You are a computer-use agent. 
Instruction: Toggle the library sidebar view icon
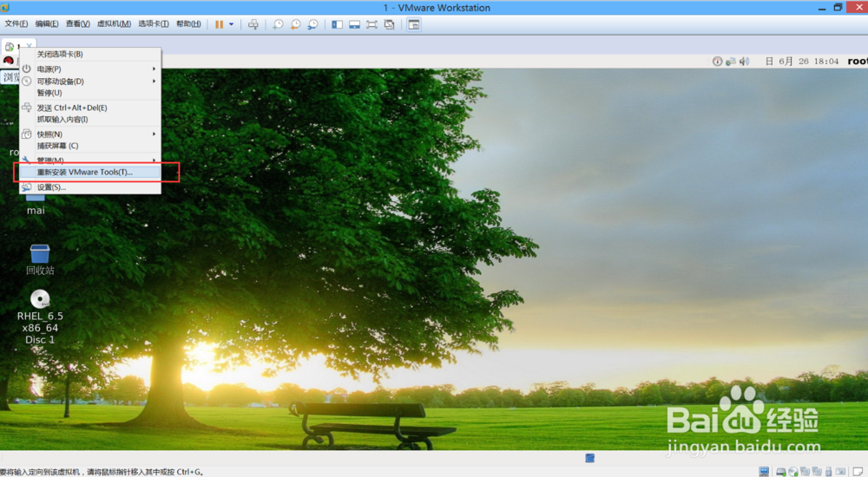pyautogui.click(x=337, y=24)
